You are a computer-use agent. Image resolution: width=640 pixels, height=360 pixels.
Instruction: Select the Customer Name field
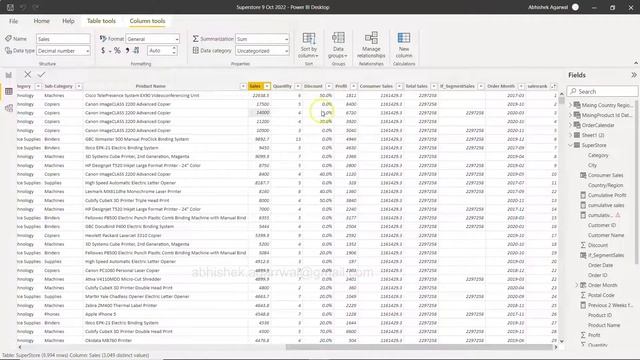click(606, 235)
